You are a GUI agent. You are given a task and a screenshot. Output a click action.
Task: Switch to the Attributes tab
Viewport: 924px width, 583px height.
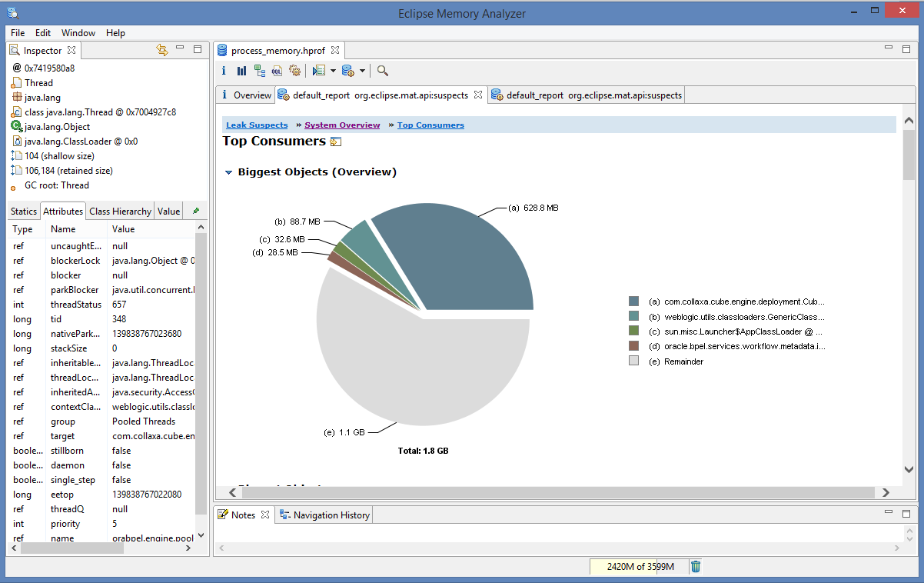pyautogui.click(x=63, y=212)
